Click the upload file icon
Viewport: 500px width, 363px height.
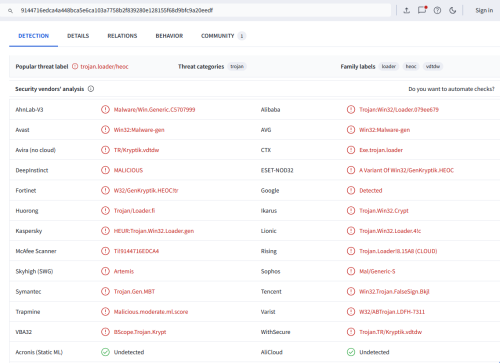pos(407,10)
